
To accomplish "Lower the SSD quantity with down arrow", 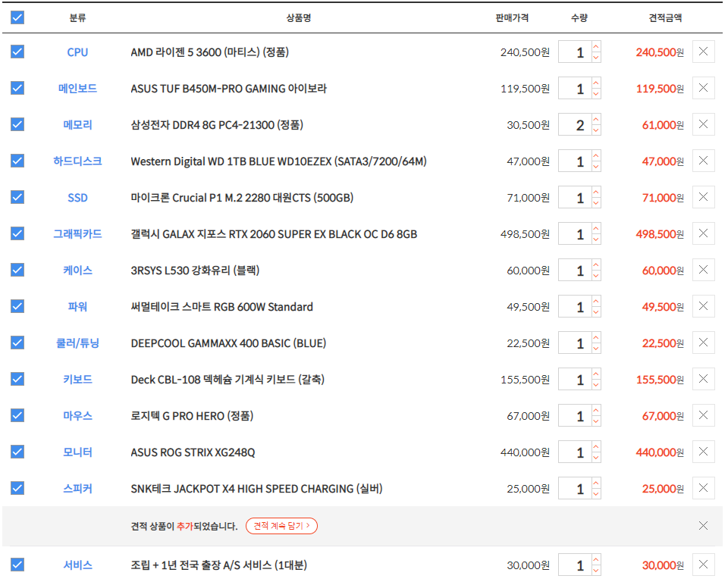I will coord(596,203).
